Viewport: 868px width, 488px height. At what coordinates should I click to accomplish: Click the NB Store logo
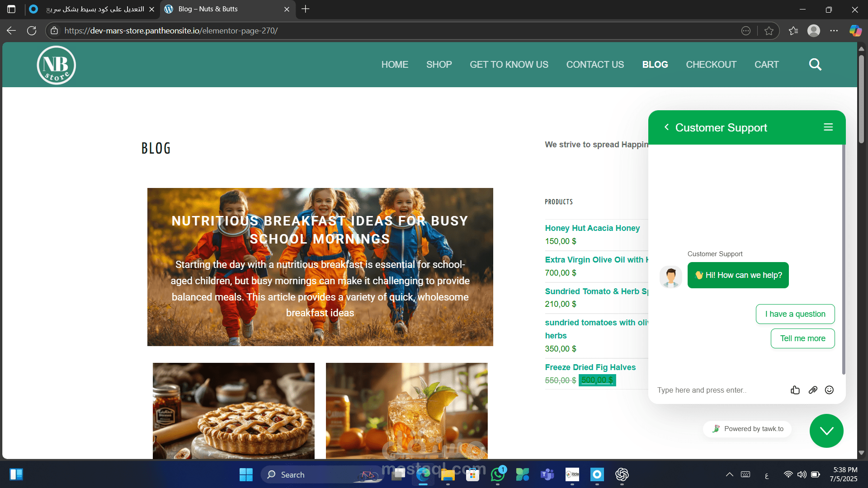[x=56, y=65]
